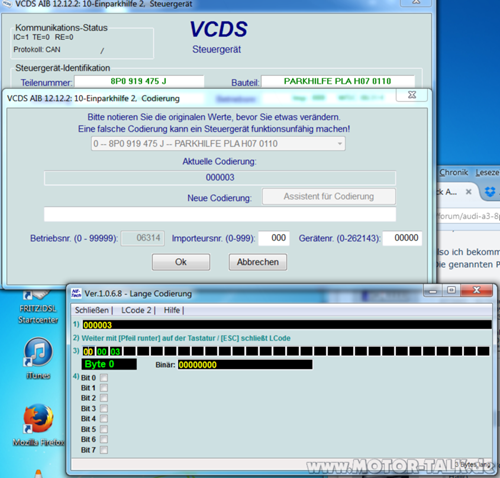Confirm coding with the Ok button
Viewport: 500px width, 478px height.
(x=181, y=262)
